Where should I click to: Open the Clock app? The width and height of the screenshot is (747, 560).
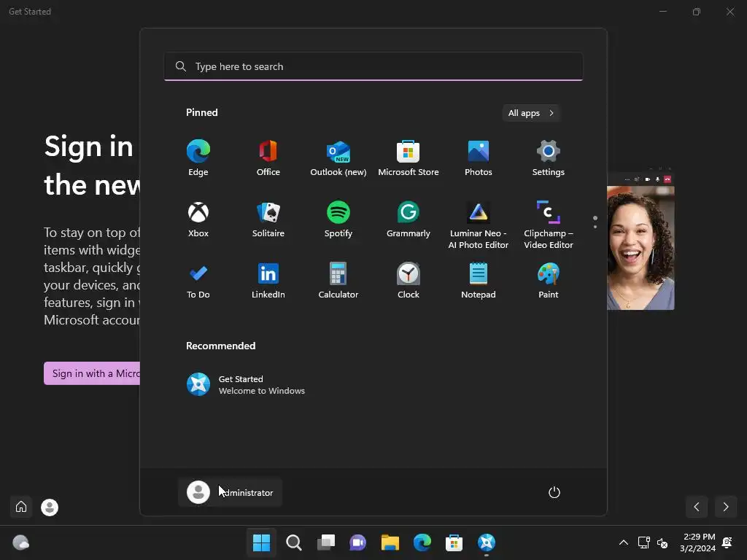point(409,281)
